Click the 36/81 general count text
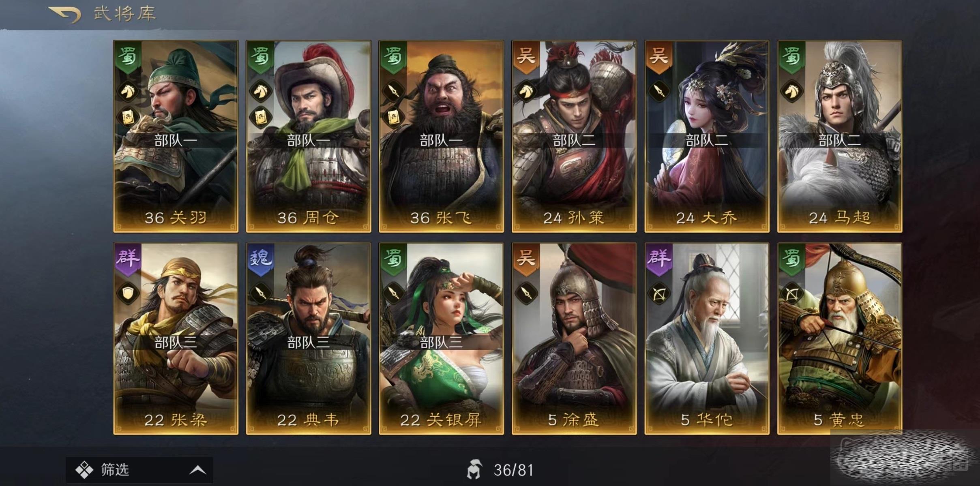 (x=513, y=470)
